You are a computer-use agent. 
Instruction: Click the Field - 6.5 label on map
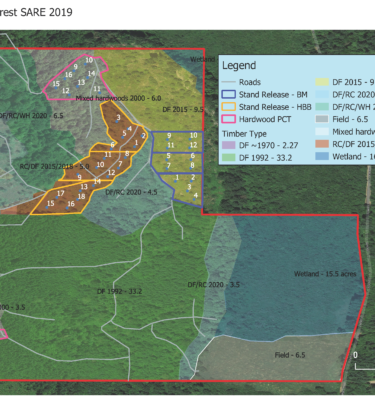click(290, 355)
